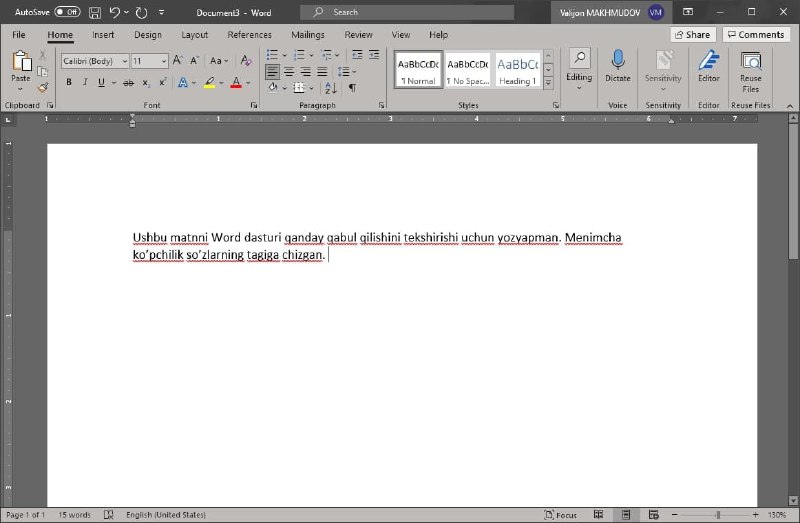The width and height of the screenshot is (800, 523).
Task: Open Change Case dropdown
Action: 219,61
